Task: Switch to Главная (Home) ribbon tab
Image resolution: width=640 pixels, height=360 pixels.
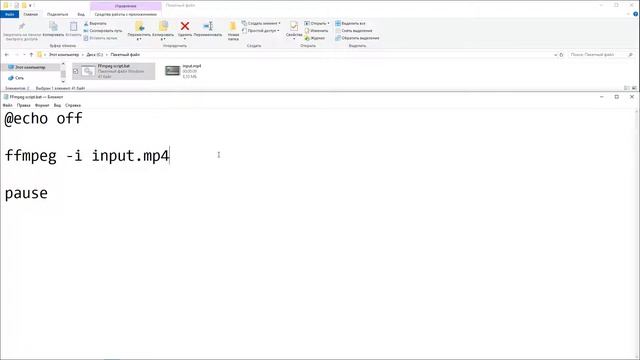Action: (31, 14)
